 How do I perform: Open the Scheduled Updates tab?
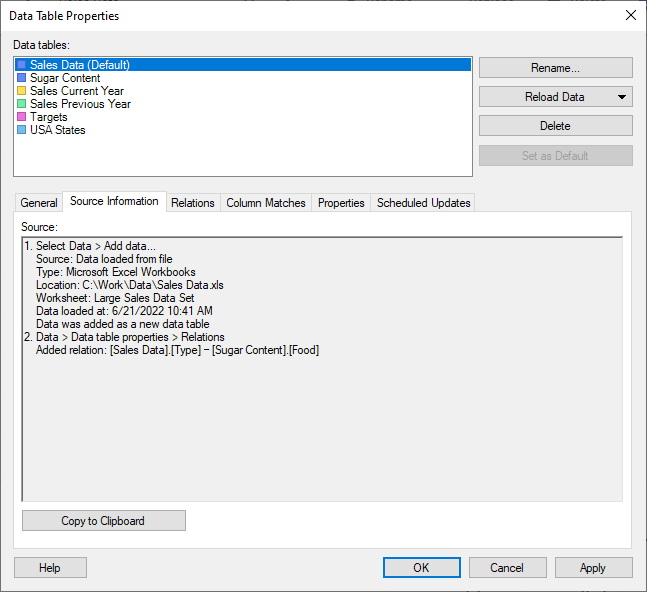coord(423,203)
